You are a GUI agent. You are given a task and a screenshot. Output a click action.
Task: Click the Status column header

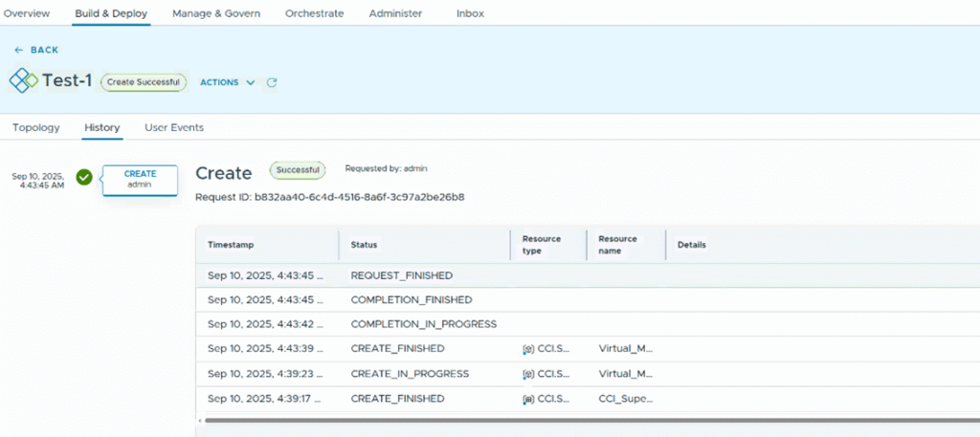364,245
